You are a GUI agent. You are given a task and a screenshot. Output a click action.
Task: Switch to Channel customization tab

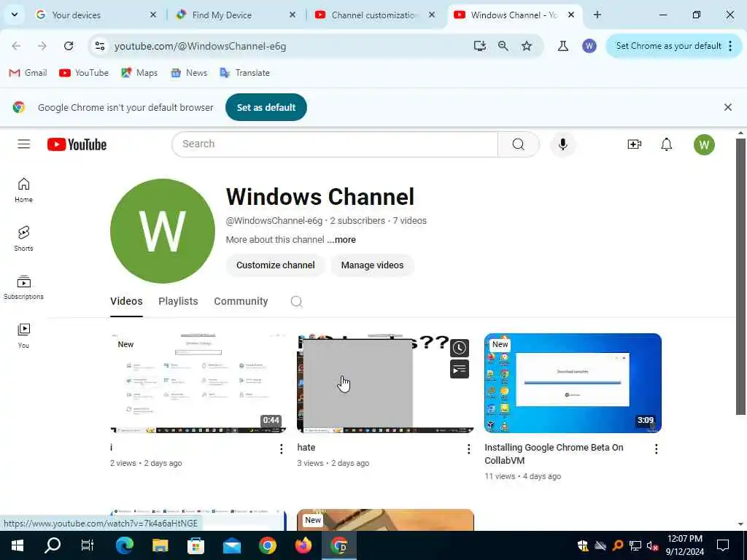(x=374, y=15)
